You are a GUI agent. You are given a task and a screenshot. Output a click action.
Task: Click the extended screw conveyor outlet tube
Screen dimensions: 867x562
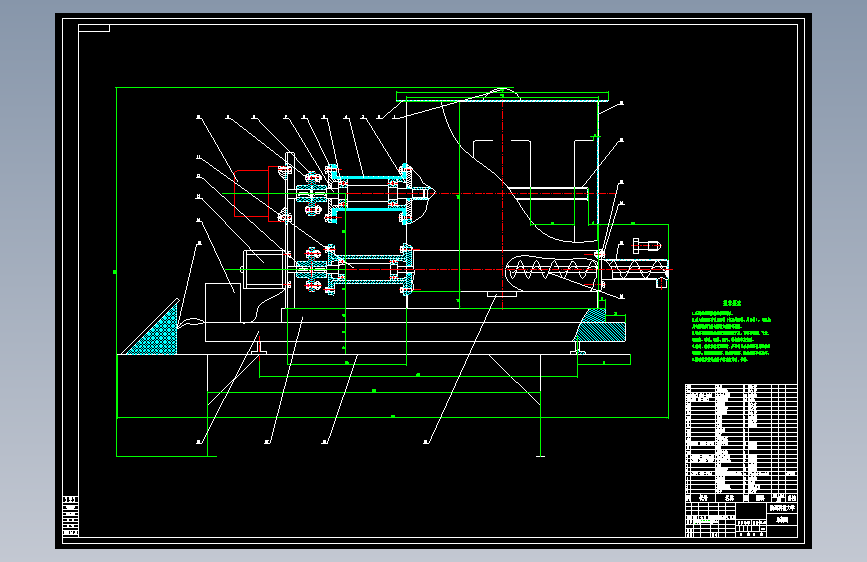click(x=634, y=270)
